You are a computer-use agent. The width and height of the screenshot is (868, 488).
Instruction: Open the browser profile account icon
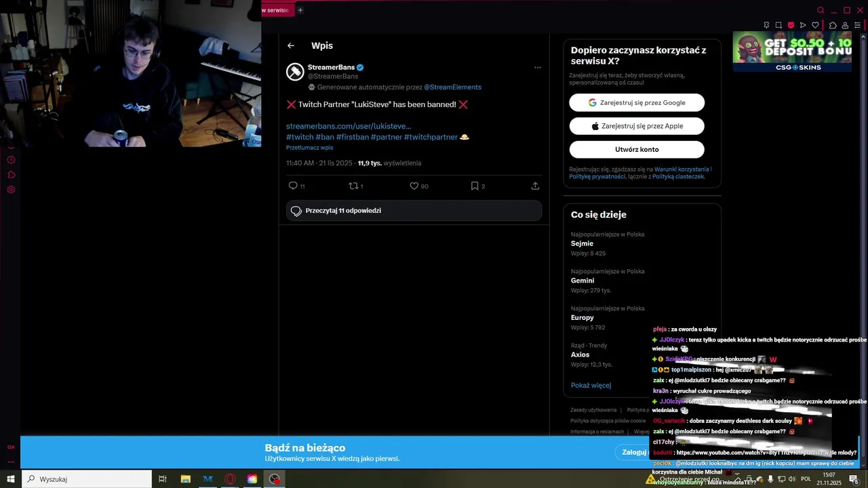tap(846, 25)
